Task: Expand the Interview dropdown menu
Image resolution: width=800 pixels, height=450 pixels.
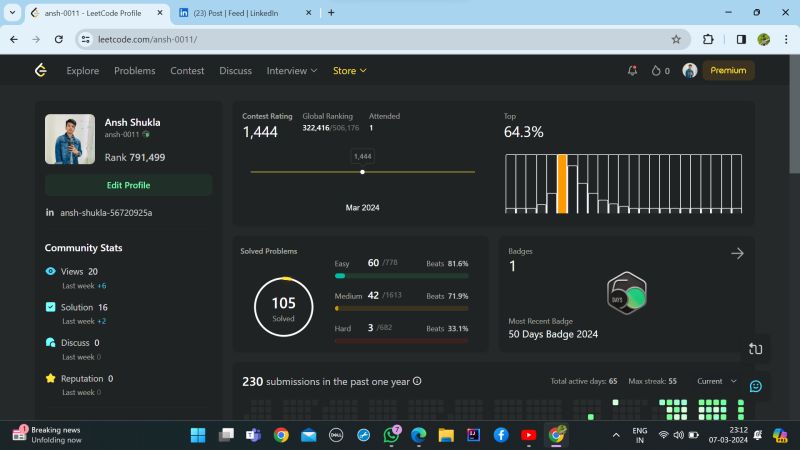Action: (x=291, y=70)
